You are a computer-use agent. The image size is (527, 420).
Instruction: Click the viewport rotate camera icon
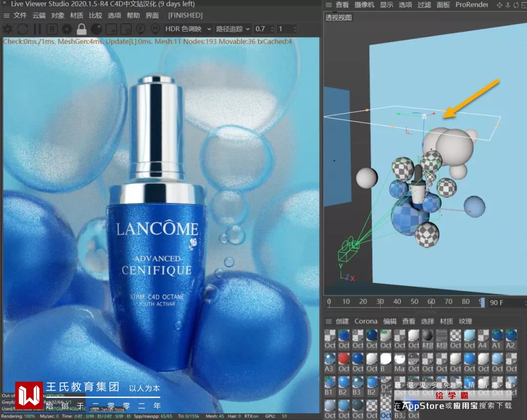(516, 5)
